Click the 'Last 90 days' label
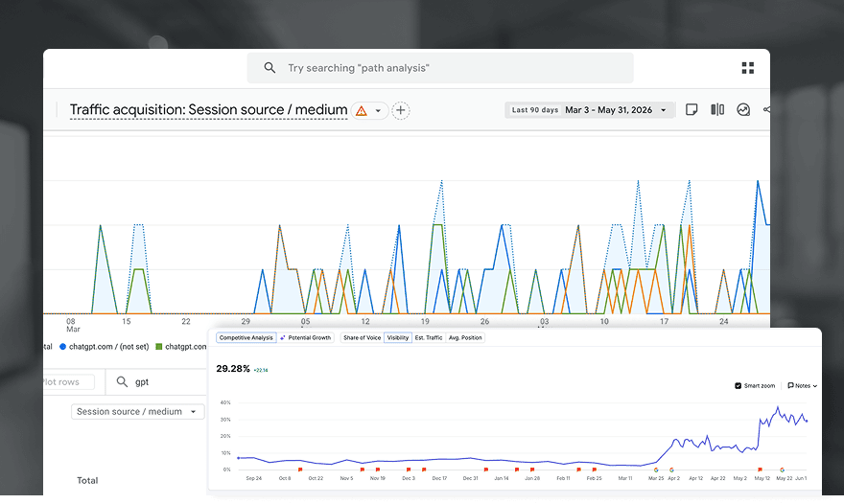The image size is (844, 504). [534, 110]
